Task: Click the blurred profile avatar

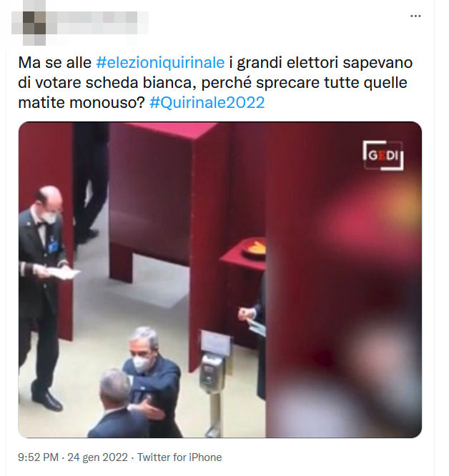Action: (34, 23)
